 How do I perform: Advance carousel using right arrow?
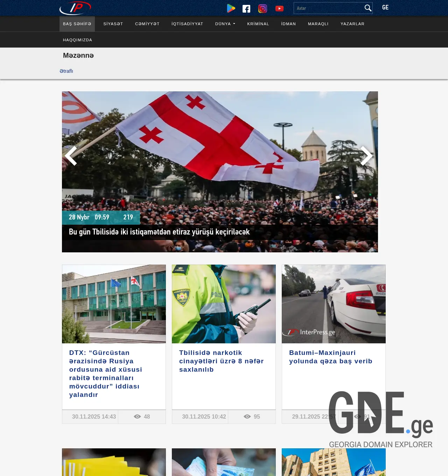(x=367, y=156)
